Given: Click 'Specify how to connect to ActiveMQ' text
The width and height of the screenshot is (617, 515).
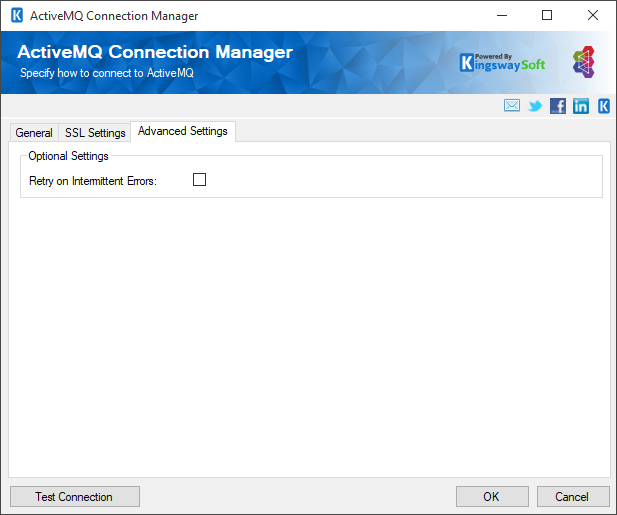Looking at the screenshot, I should 107,73.
